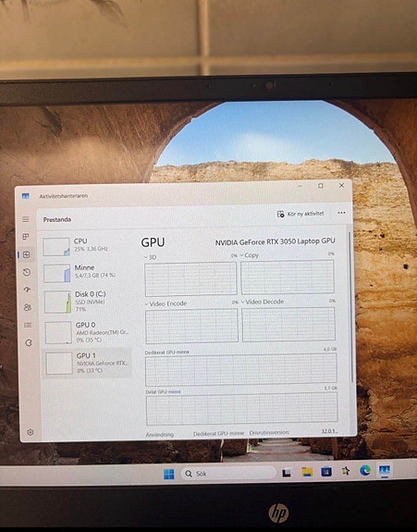This screenshot has height=532, width=417.
Task: Open Task Manager settings gear
Action: [x=31, y=432]
